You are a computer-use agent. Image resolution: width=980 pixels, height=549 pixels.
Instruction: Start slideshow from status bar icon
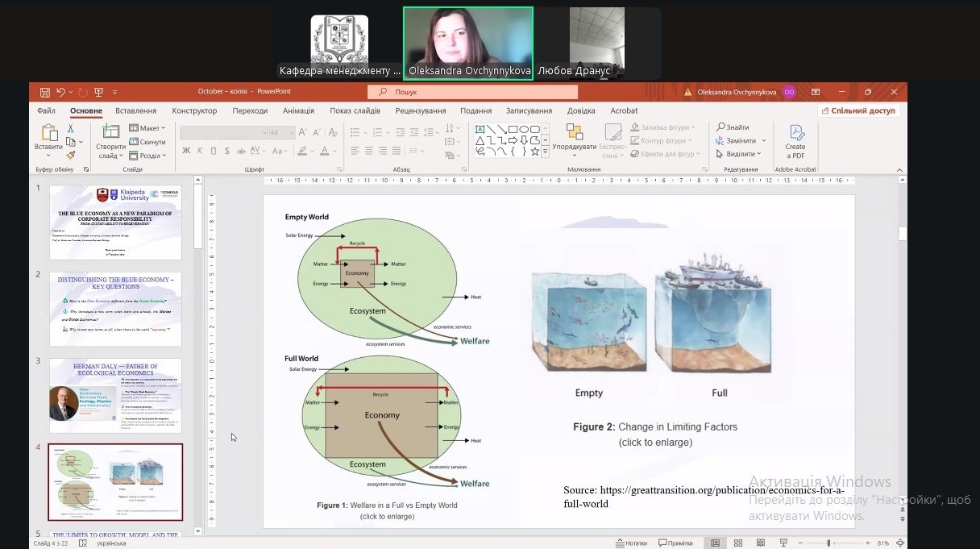[x=783, y=543]
